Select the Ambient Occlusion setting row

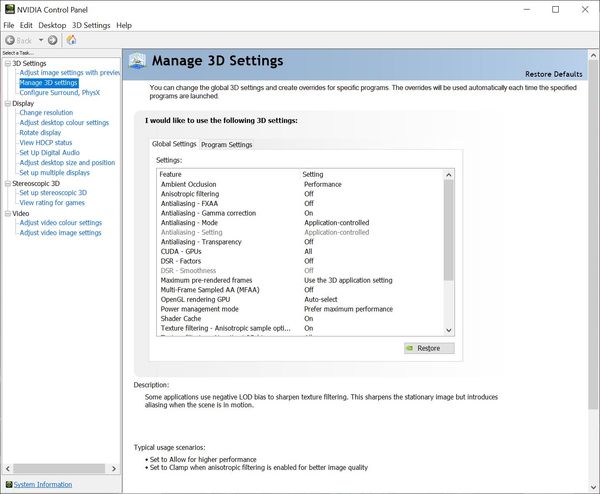click(301, 184)
